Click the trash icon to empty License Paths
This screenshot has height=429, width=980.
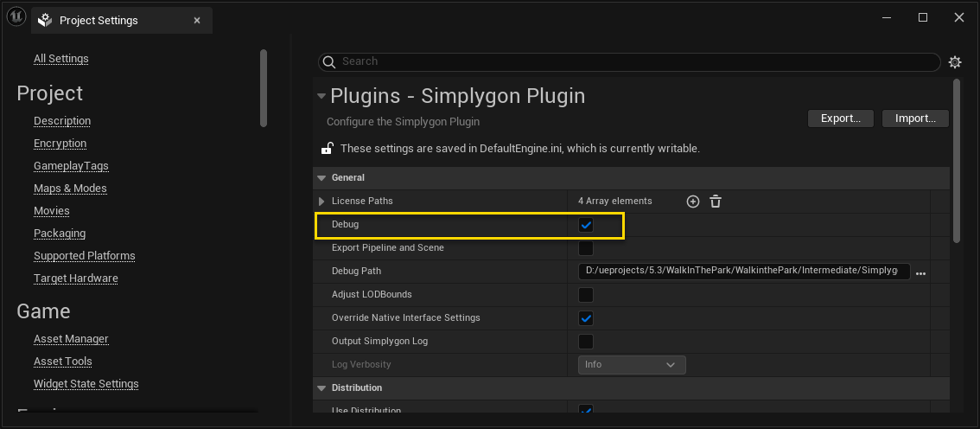pos(716,202)
